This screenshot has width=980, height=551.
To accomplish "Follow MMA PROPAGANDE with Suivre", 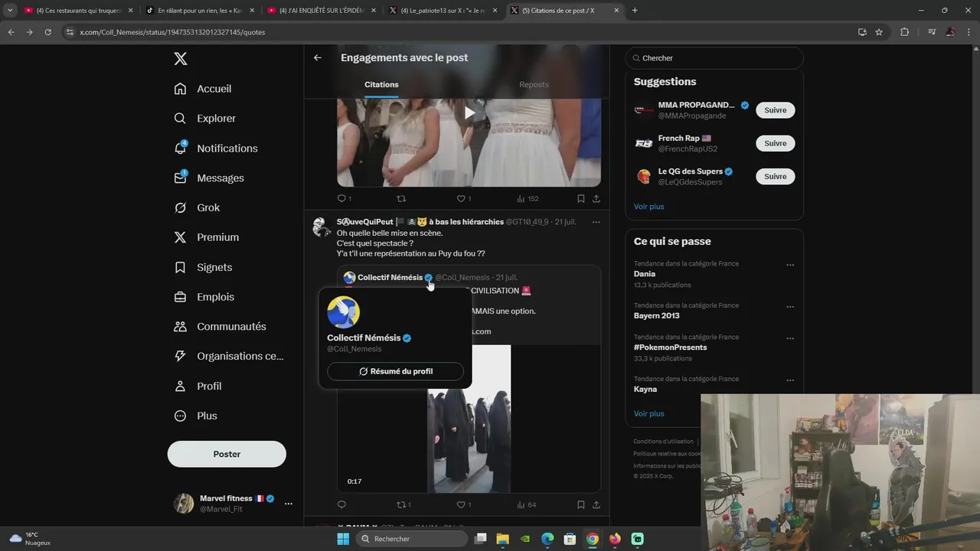I will pos(775,110).
